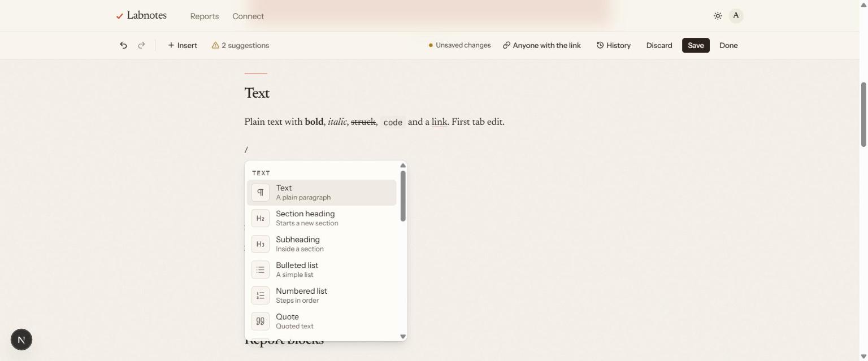Image resolution: width=868 pixels, height=361 pixels.
Task: Click the struck-through word 'struck'
Action: (363, 122)
